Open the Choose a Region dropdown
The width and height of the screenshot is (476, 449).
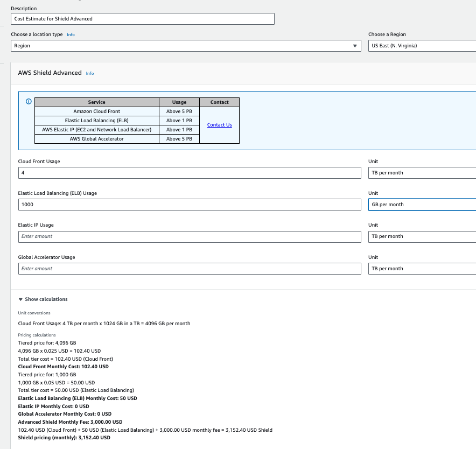coord(422,46)
